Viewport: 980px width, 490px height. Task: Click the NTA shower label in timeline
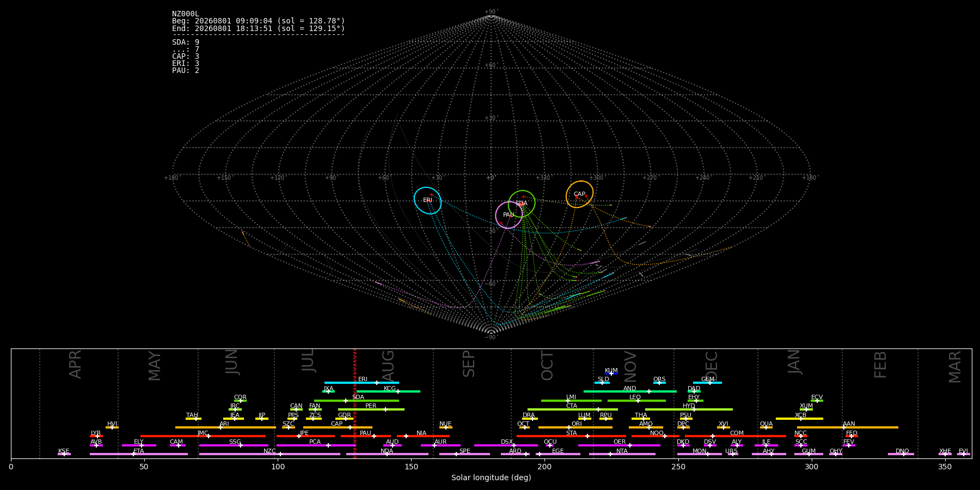coord(622,451)
